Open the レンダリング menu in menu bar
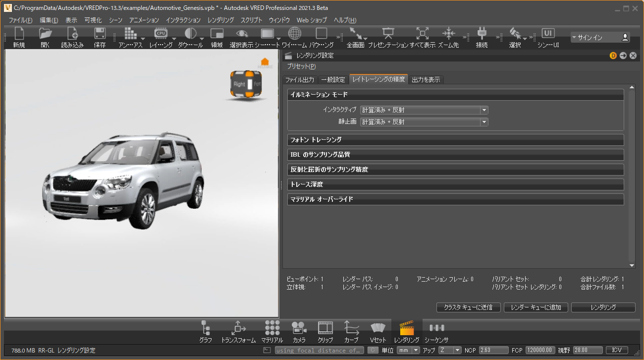The image size is (644, 360). click(x=221, y=20)
